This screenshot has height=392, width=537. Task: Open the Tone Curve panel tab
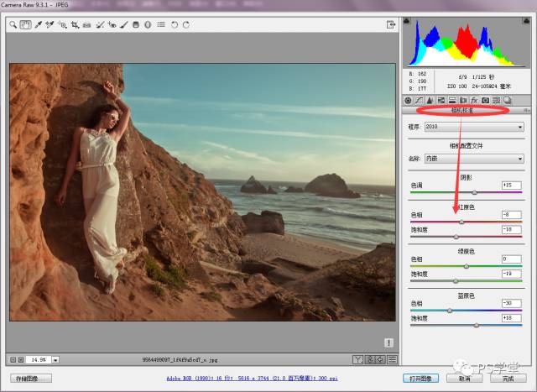coord(419,101)
